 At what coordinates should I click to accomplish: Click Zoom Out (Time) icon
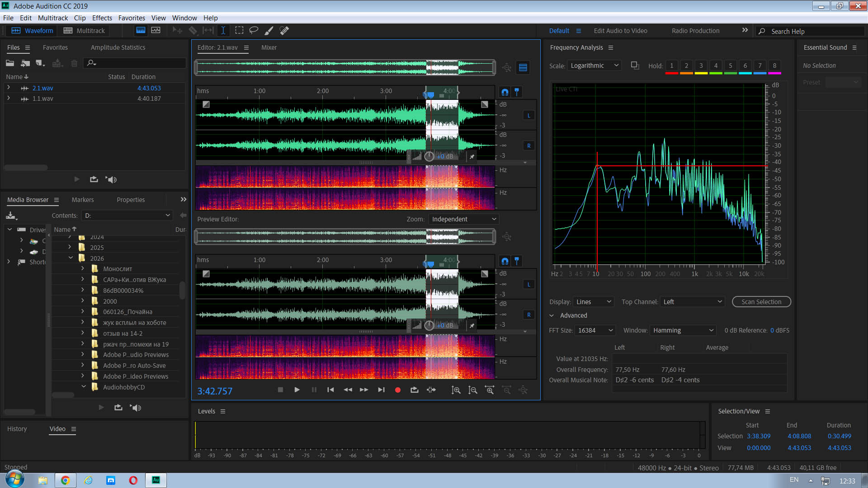click(x=507, y=390)
